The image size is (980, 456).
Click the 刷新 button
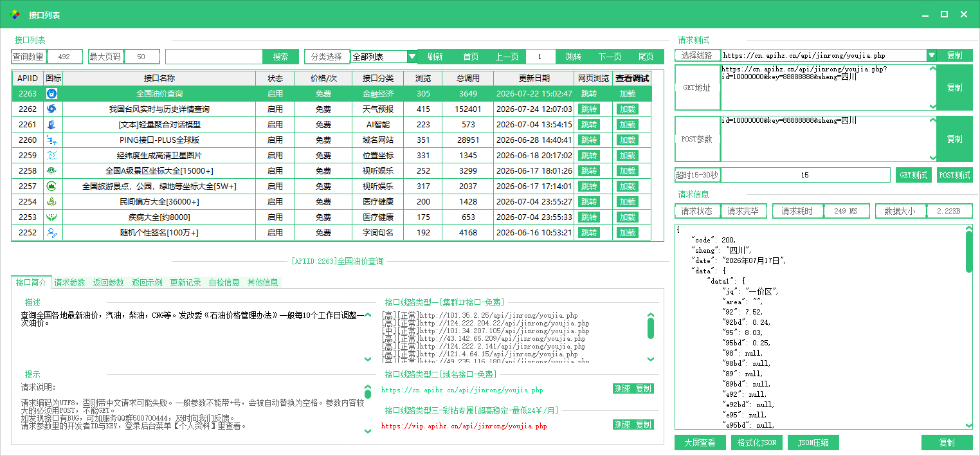(x=435, y=57)
